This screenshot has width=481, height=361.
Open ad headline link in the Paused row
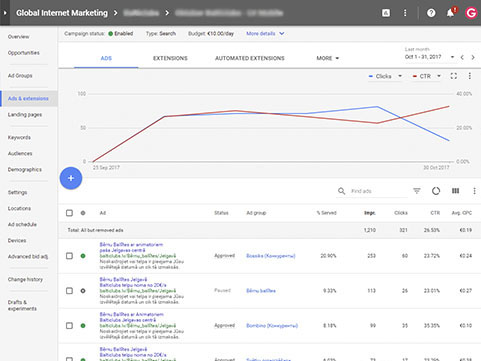(133, 282)
